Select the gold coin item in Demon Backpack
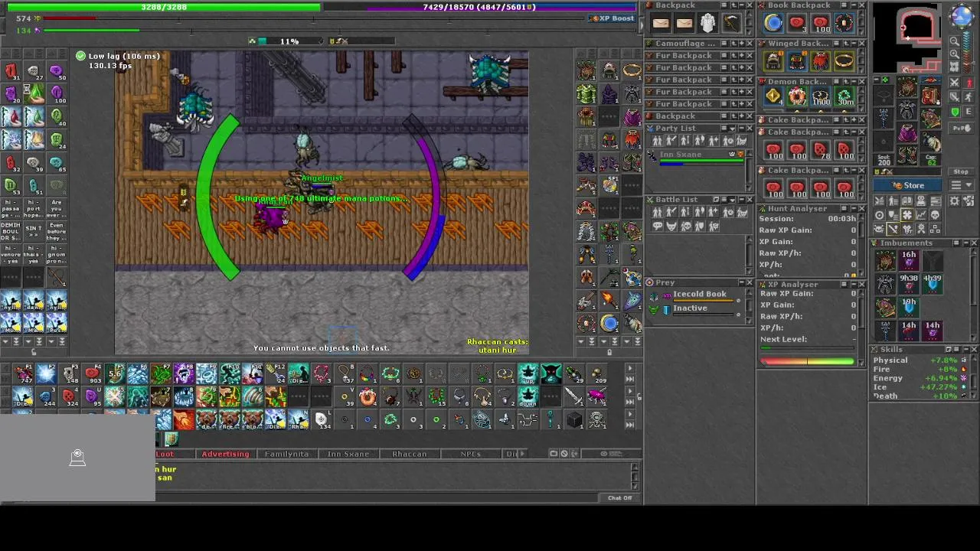 (773, 97)
